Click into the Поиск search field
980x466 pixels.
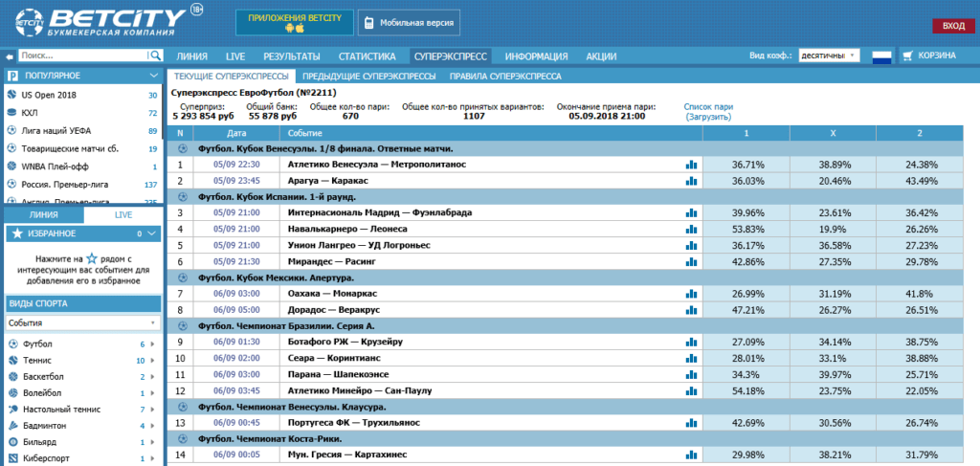pos(83,55)
